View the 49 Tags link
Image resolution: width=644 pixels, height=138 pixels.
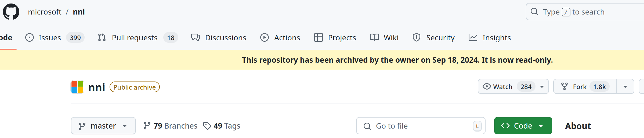click(227, 126)
